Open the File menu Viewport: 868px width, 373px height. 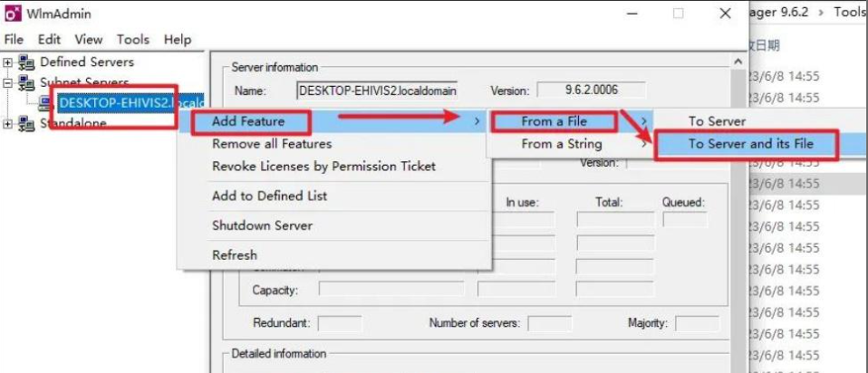14,40
